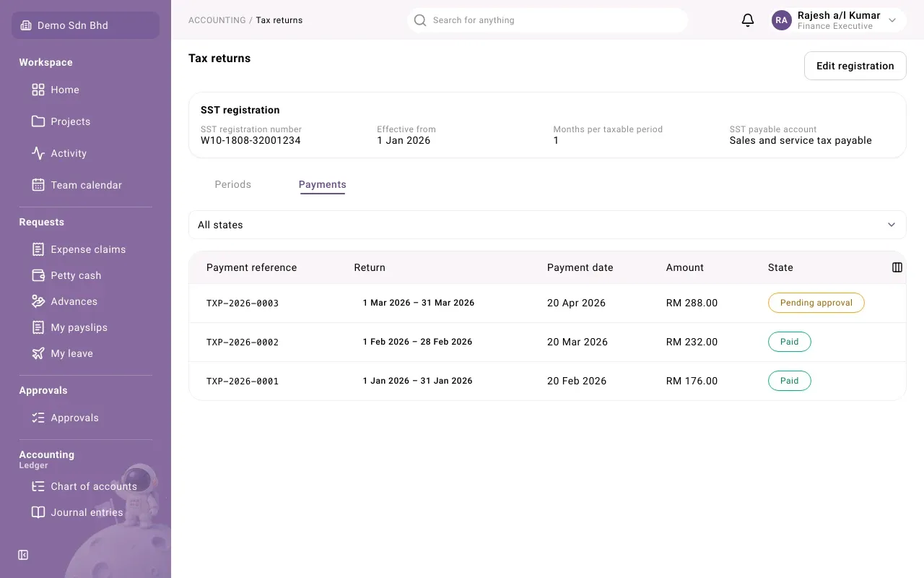This screenshot has height=578, width=924.
Task: Switch to the Periods tab
Action: tap(233, 184)
